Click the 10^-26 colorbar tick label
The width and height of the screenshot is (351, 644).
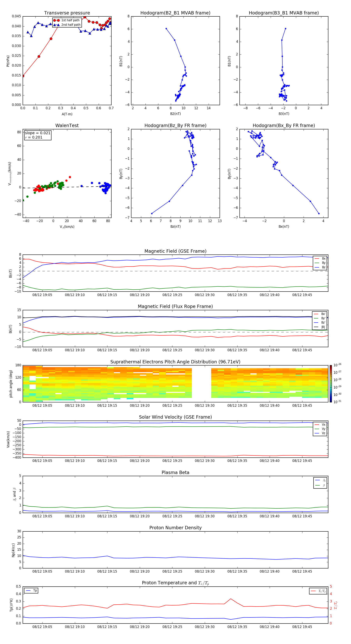tap(337, 365)
